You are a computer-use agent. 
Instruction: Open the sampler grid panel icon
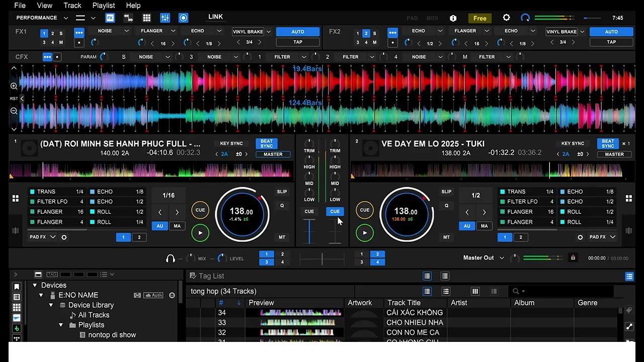point(146,18)
